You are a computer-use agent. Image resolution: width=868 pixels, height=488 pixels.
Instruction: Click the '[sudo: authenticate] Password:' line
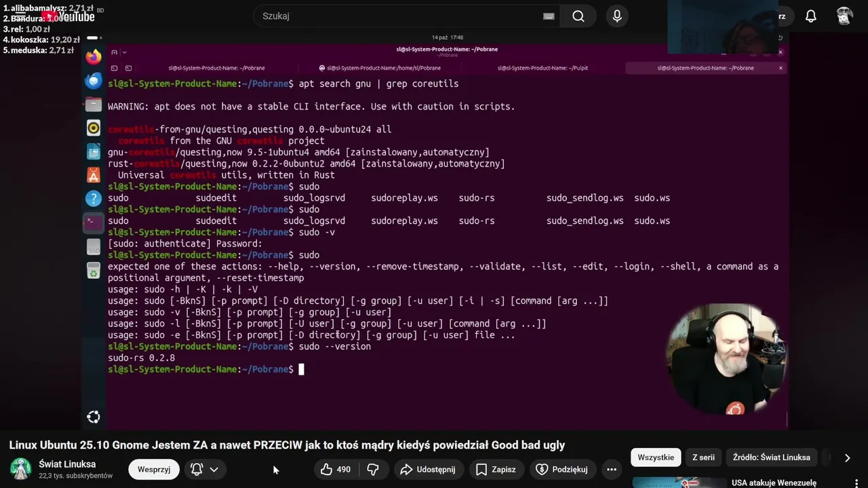(x=184, y=244)
